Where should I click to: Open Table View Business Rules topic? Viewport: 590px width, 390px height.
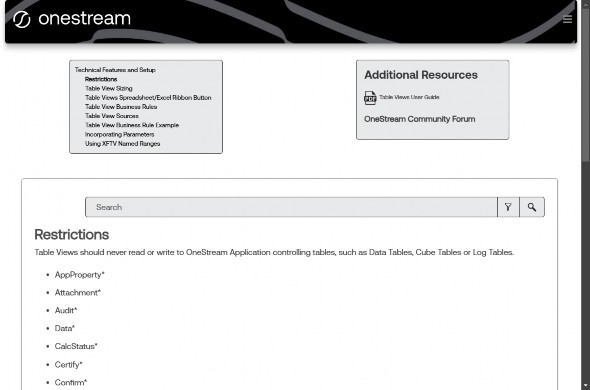(x=121, y=107)
